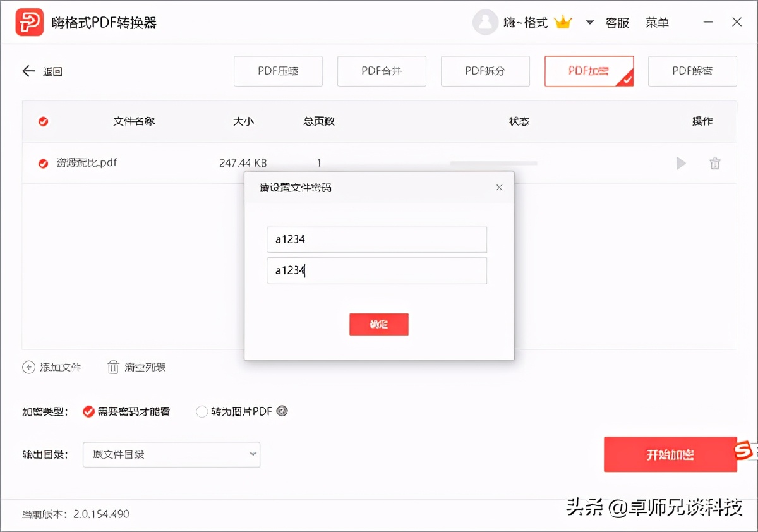
Task: Select the 转为图片PDF encryption option
Action: click(x=202, y=411)
